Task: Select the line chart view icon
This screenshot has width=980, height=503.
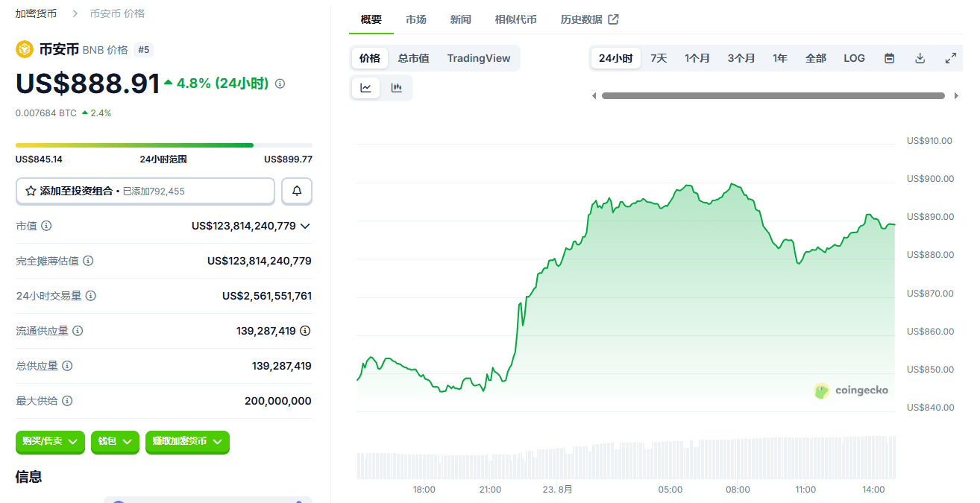Action: (x=366, y=88)
